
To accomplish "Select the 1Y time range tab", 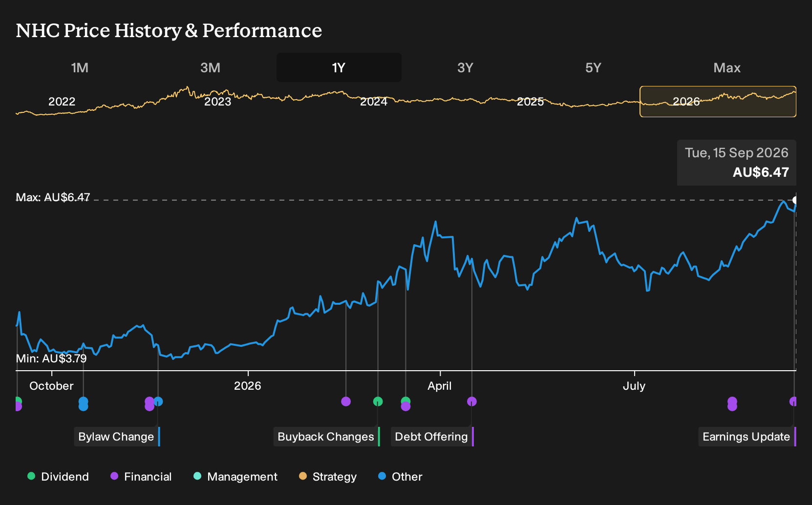I will 339,67.
